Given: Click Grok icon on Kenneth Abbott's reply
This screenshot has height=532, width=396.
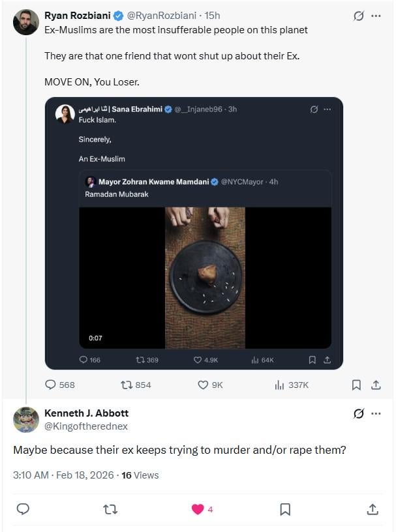Looking at the screenshot, I should point(358,413).
